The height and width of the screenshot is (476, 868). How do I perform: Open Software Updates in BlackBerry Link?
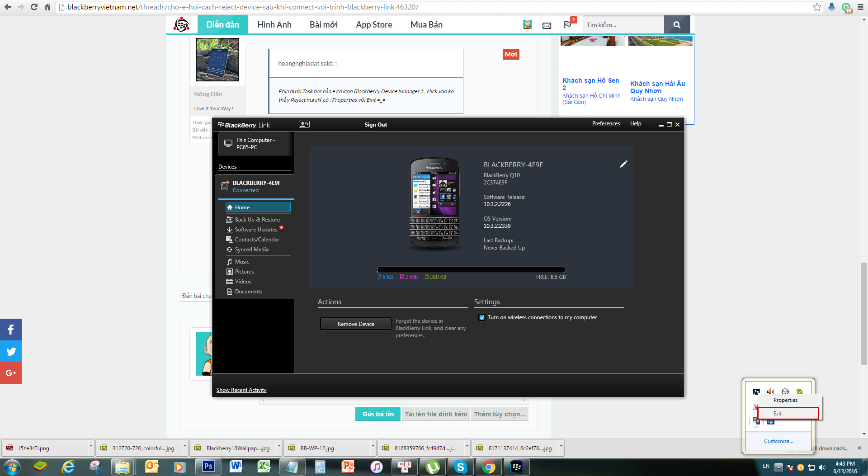256,230
